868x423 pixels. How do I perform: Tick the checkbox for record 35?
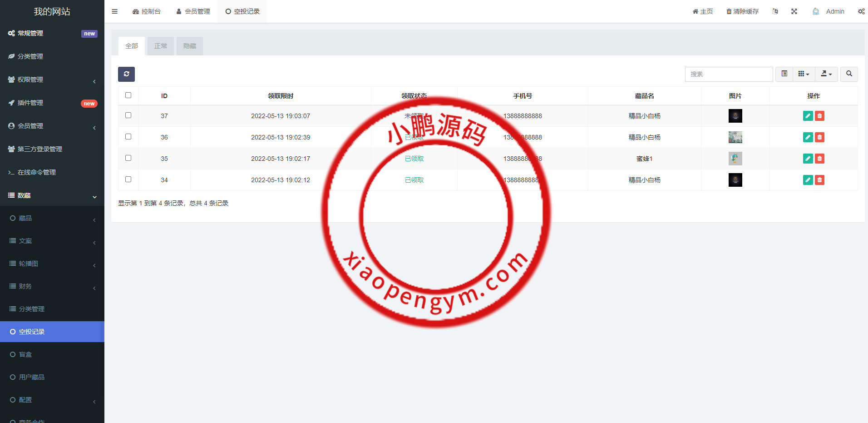click(128, 158)
